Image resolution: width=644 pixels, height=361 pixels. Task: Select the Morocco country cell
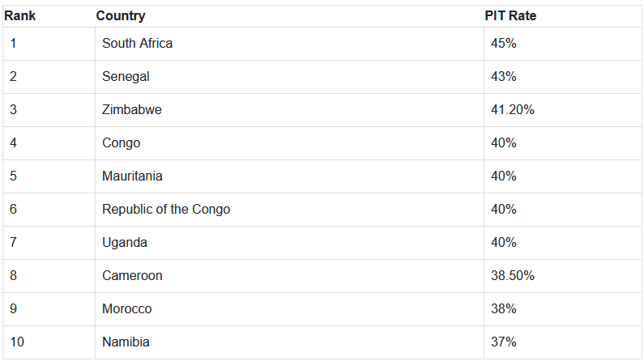[x=126, y=308]
